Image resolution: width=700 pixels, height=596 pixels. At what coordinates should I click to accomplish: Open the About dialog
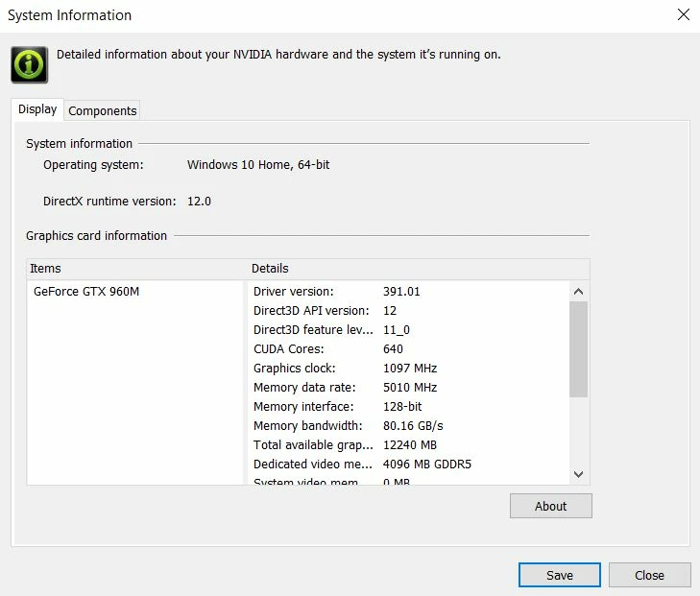[x=551, y=506]
